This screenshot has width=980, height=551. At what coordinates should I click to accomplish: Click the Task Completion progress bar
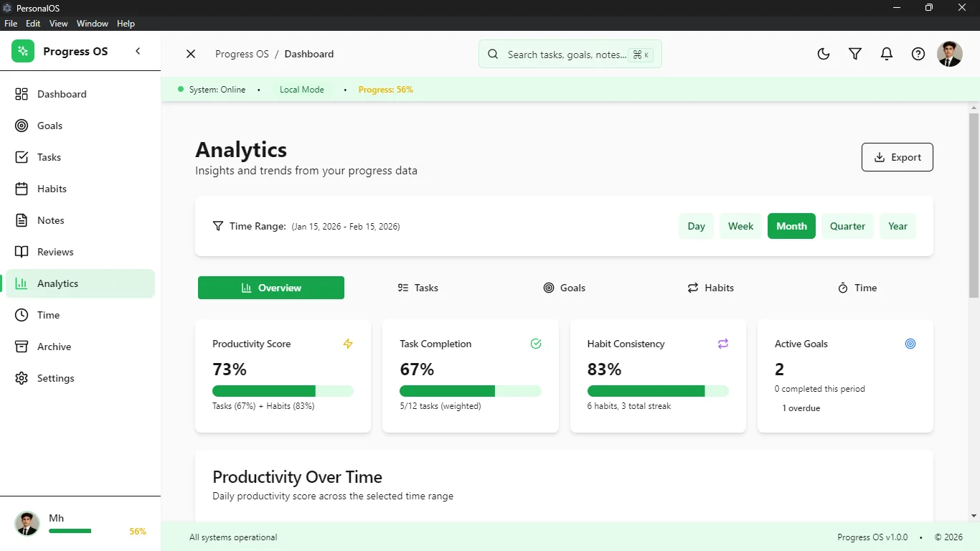coord(471,391)
